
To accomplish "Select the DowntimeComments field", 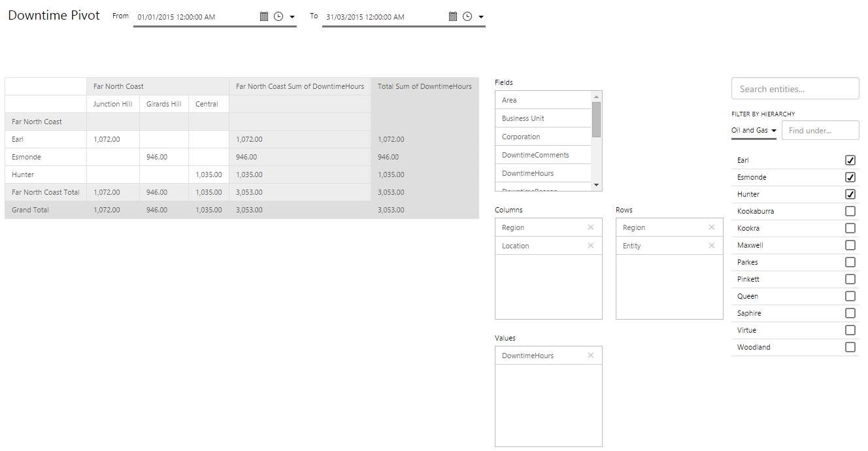I will click(x=535, y=155).
